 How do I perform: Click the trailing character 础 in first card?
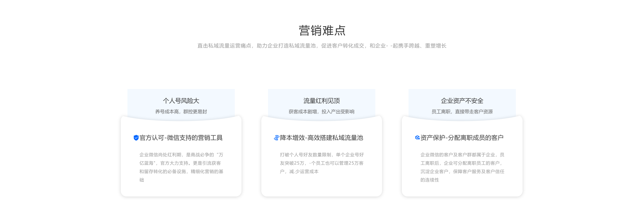click(142, 180)
